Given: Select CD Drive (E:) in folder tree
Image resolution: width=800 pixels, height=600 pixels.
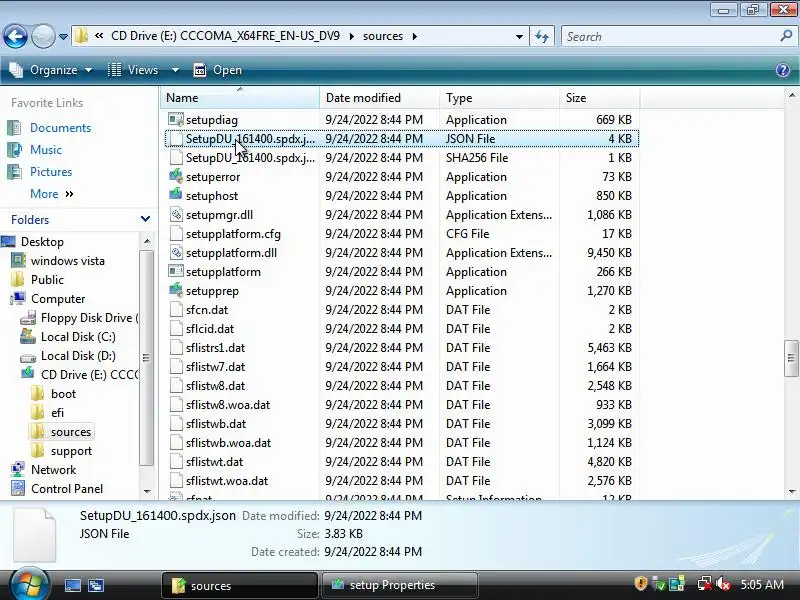Looking at the screenshot, I should pyautogui.click(x=89, y=375).
